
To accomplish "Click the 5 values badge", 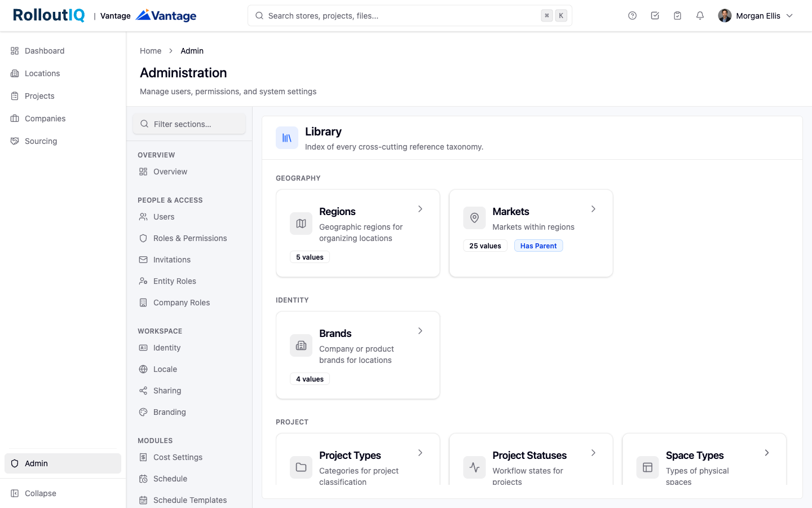I will tap(310, 257).
